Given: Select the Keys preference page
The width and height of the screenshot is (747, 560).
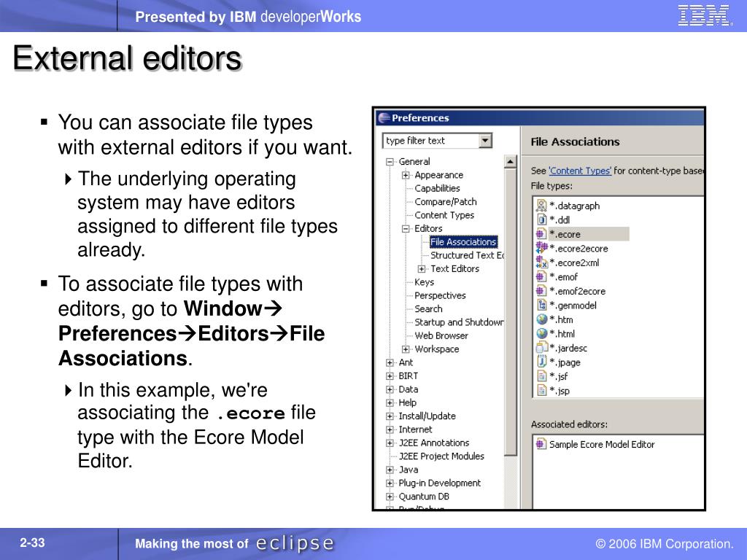Looking at the screenshot, I should tap(424, 282).
